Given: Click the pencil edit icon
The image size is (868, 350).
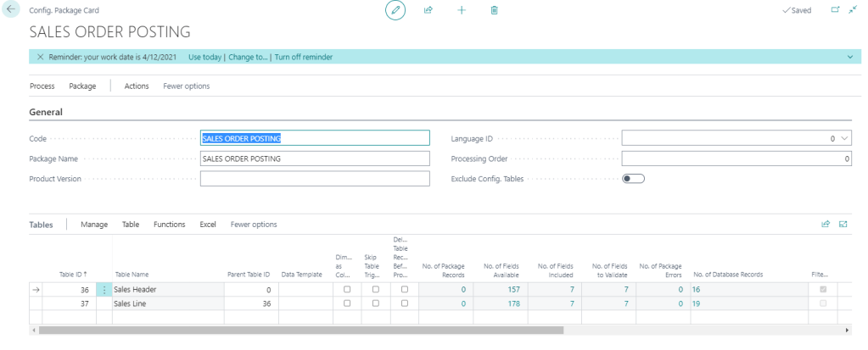Looking at the screenshot, I should 395,10.
